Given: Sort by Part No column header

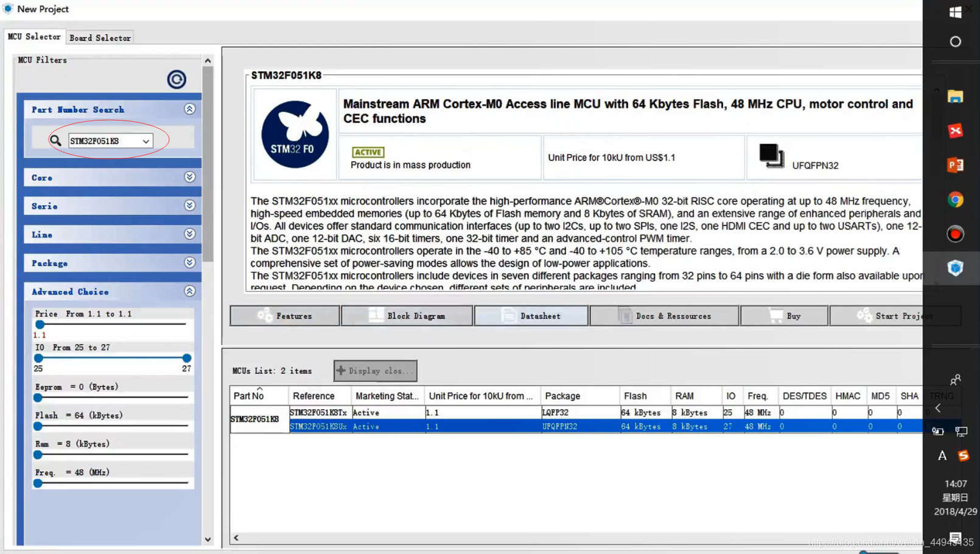Looking at the screenshot, I should tap(259, 396).
